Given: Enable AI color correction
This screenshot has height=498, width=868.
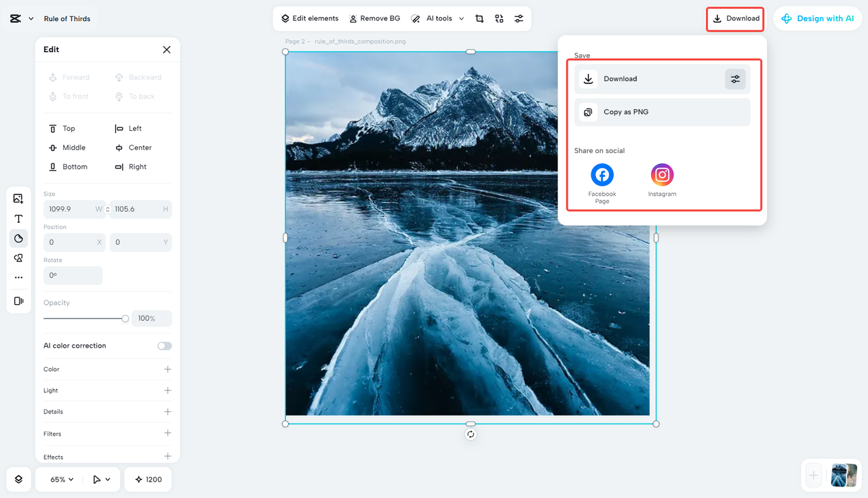Looking at the screenshot, I should 164,346.
